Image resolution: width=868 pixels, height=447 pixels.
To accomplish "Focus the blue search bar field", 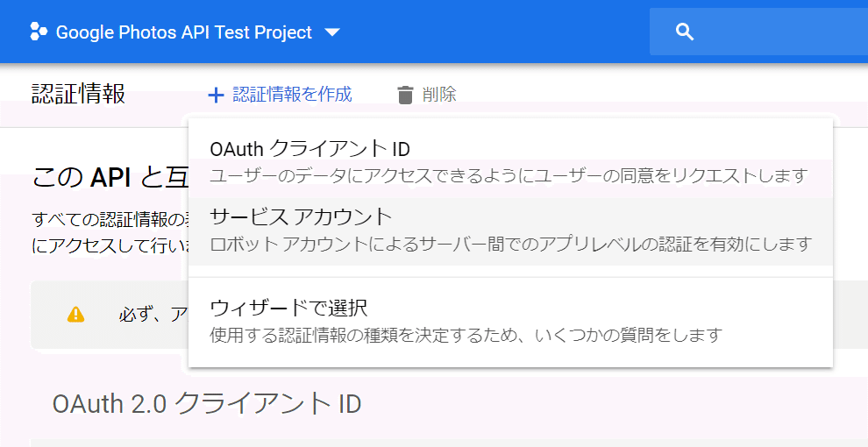I will click(x=758, y=32).
